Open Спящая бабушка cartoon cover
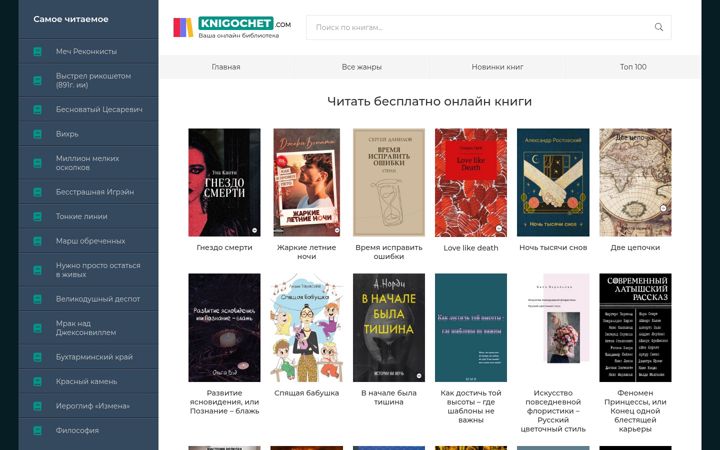Image resolution: width=720 pixels, height=450 pixels. coord(307,328)
